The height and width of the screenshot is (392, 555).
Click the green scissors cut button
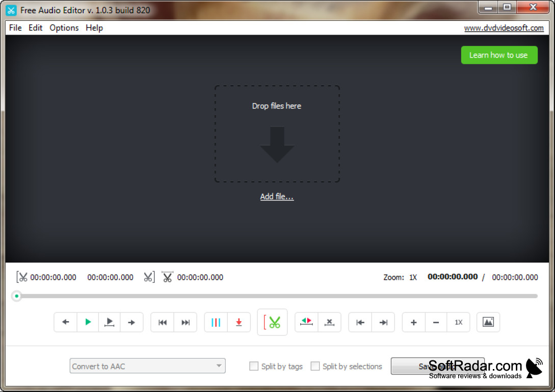click(272, 322)
